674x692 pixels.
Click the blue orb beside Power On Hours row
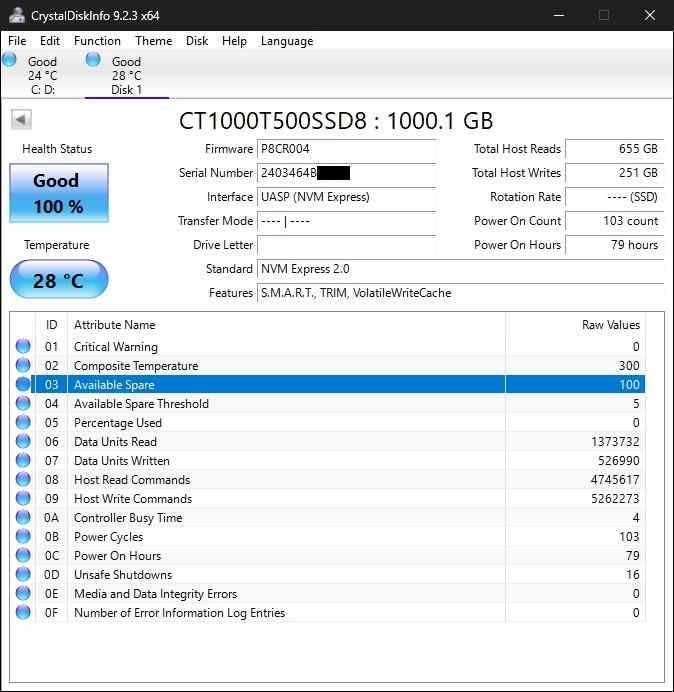[x=23, y=555]
